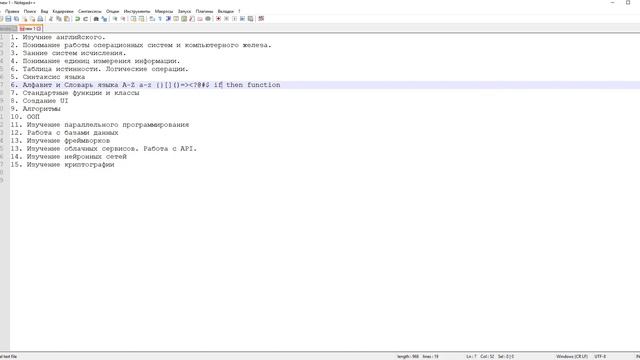Click line '15. Изучение криптографии'

(62, 164)
